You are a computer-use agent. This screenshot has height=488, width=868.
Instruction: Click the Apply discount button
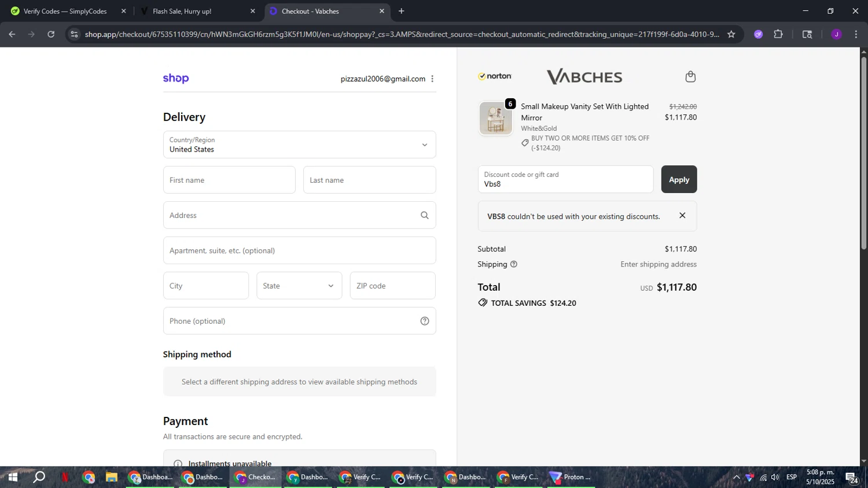(679, 179)
